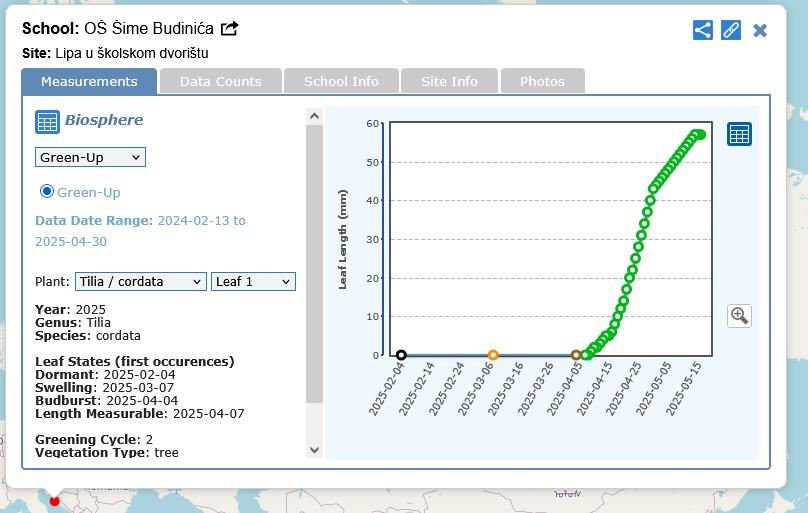Switch to the Data Counts tab
The image size is (808, 513).
click(220, 81)
